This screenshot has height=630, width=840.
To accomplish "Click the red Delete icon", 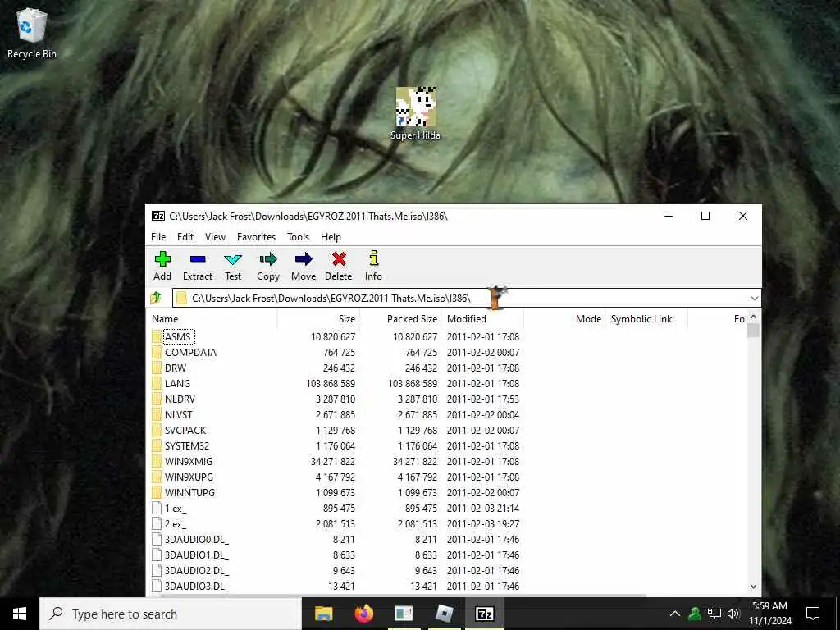I will [x=339, y=260].
